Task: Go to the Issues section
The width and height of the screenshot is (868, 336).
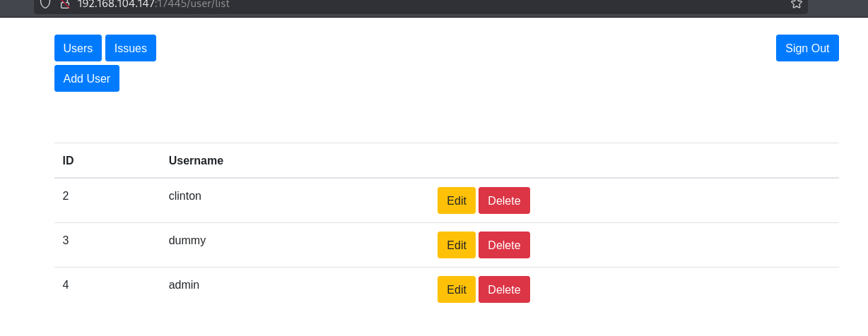Action: tap(131, 48)
